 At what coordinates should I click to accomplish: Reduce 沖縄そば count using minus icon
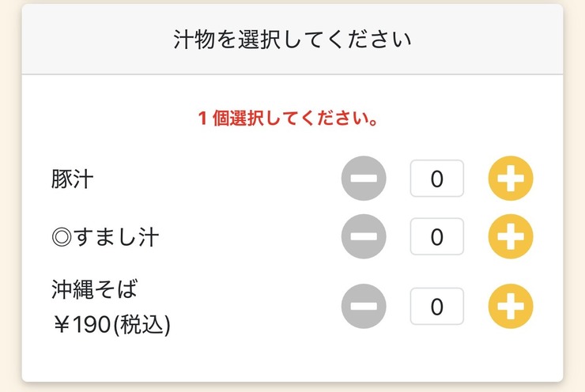pos(364,306)
